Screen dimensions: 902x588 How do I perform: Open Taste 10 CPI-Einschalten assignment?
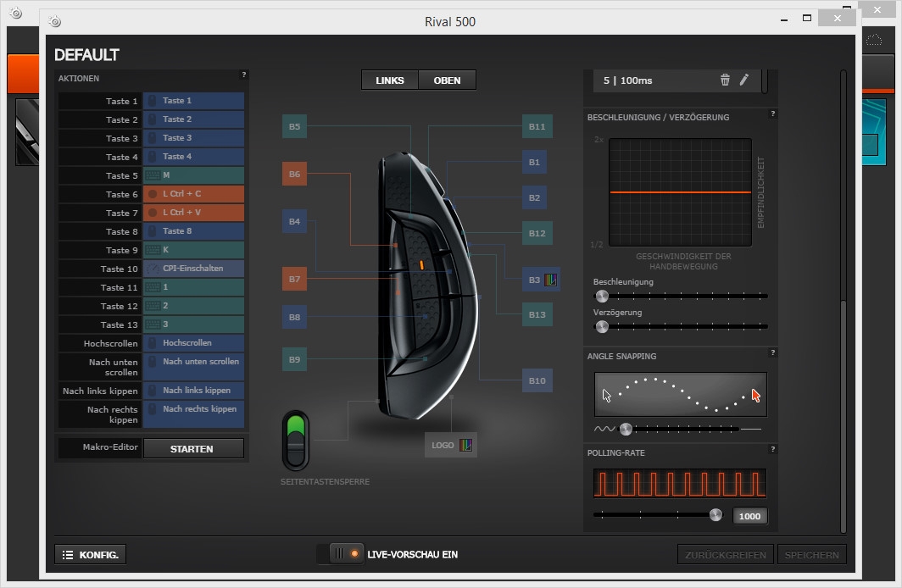pos(194,269)
